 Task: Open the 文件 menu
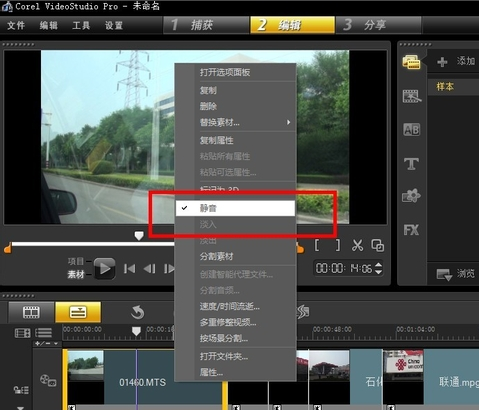coord(16,26)
